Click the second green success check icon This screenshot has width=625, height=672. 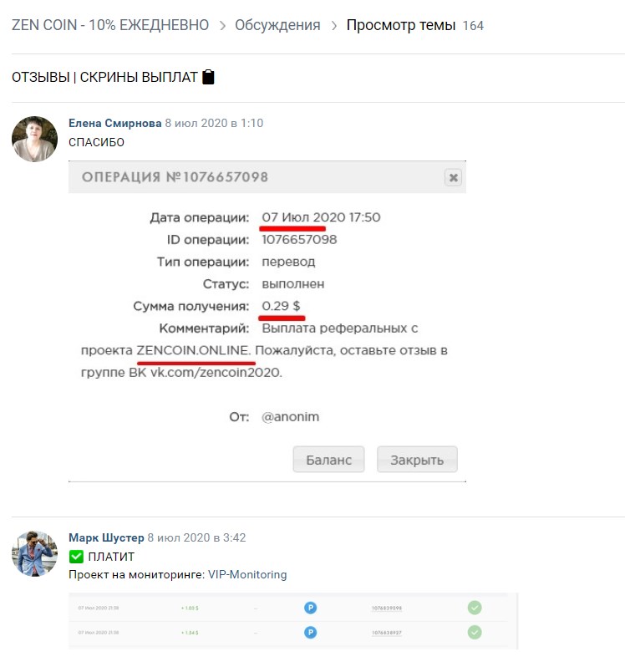click(475, 632)
